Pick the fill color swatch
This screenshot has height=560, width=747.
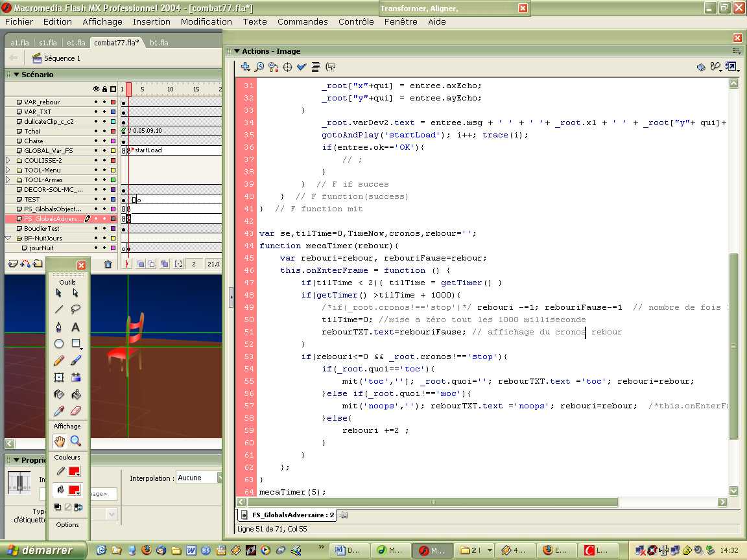pos(74,490)
